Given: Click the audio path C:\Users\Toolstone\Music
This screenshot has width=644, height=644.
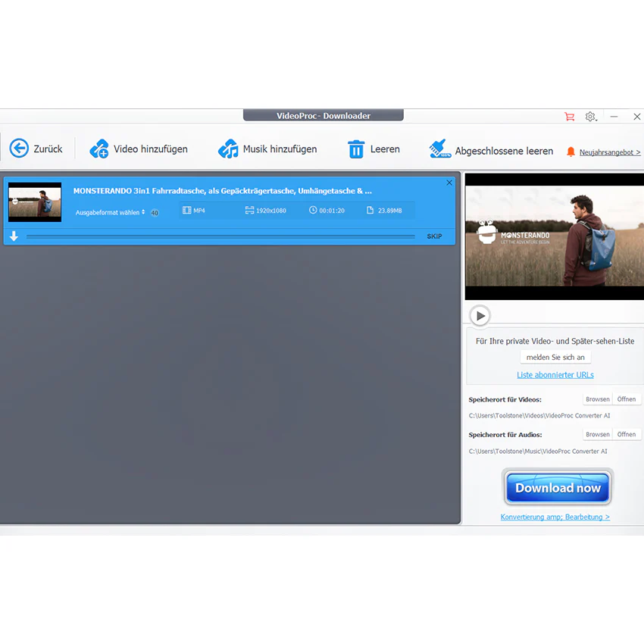Looking at the screenshot, I should pos(538,451).
